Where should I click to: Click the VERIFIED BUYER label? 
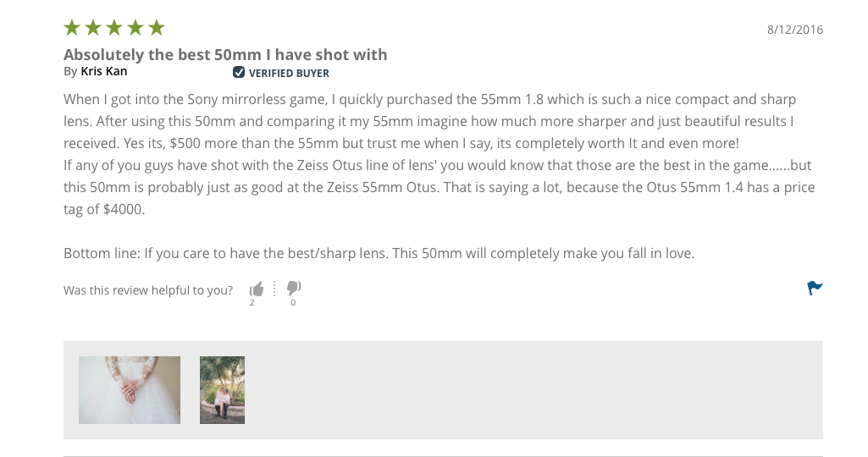[x=289, y=73]
